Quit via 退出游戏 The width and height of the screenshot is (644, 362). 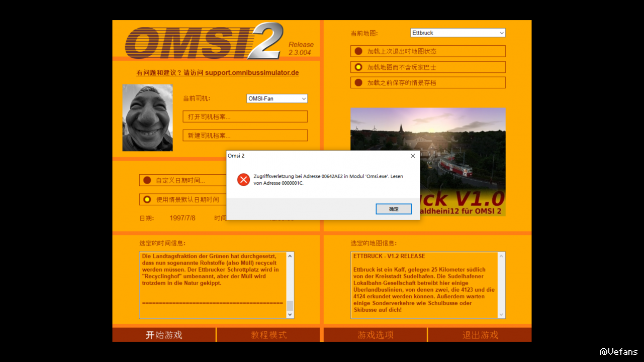pos(480,335)
